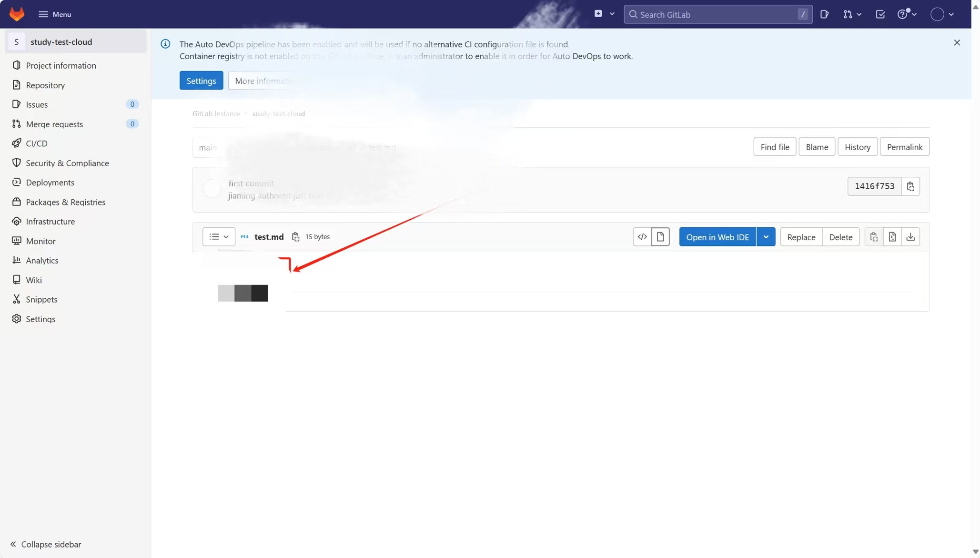Switch to rendered file display mode
The image size is (980, 558).
[660, 237]
